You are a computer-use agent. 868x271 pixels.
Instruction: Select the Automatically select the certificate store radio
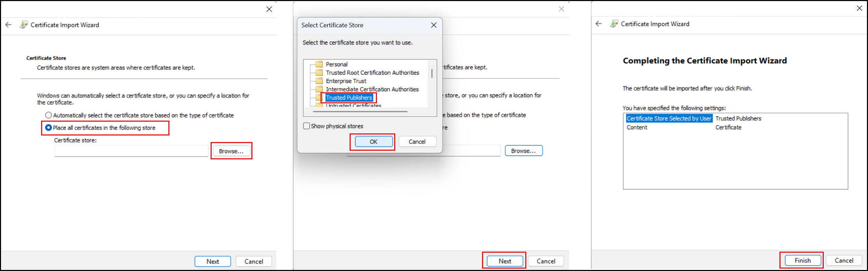coord(49,115)
